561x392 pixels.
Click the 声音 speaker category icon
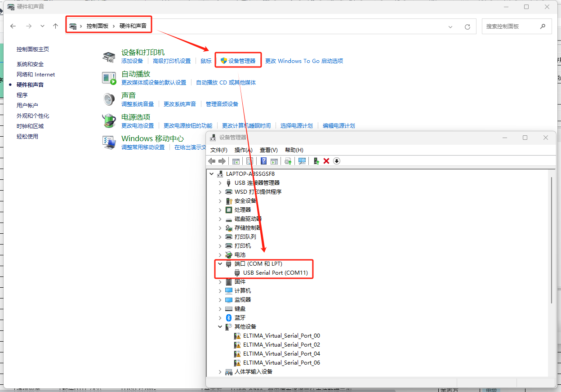[109, 99]
